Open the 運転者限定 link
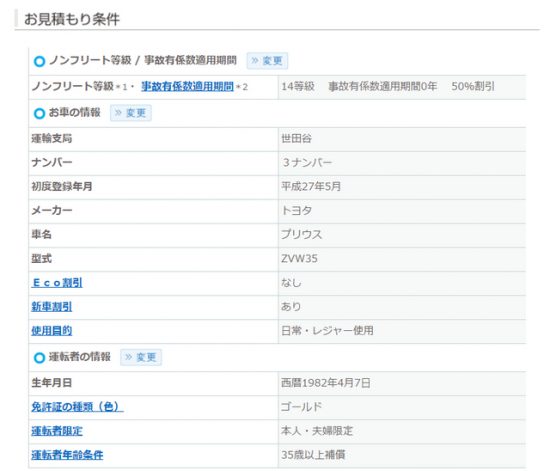This screenshot has height=471, width=550. 57,431
